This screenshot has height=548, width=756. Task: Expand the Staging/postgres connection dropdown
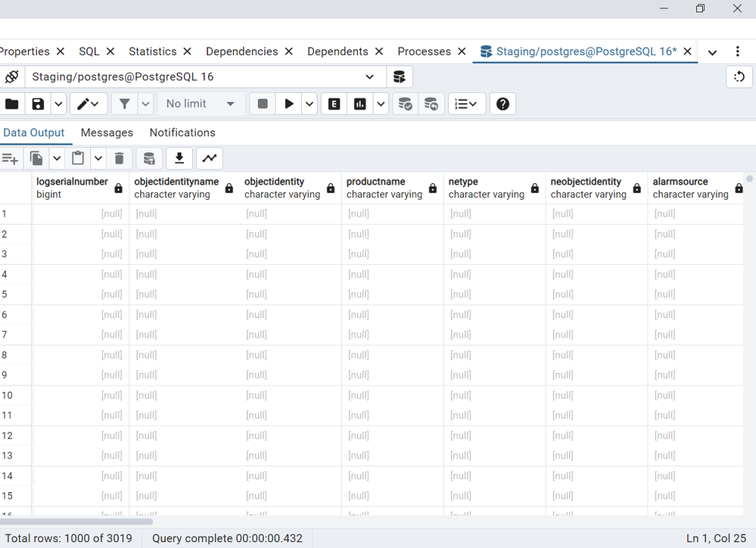[369, 76]
